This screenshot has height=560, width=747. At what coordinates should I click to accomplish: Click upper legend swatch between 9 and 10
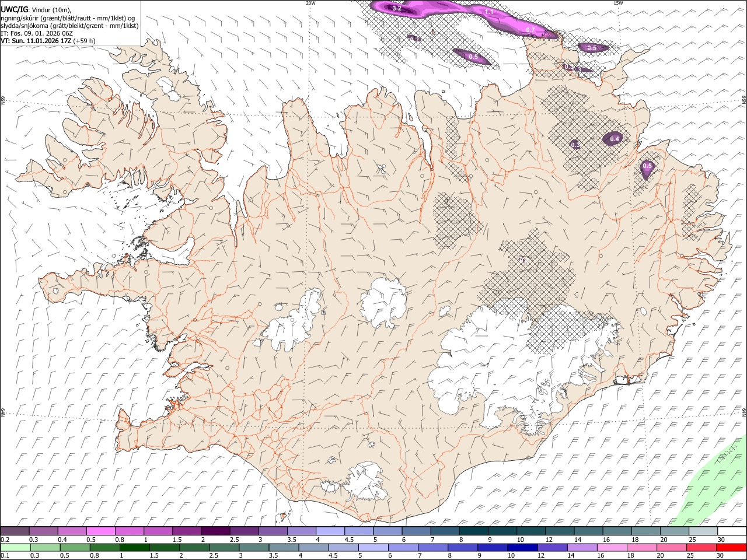click(x=501, y=531)
